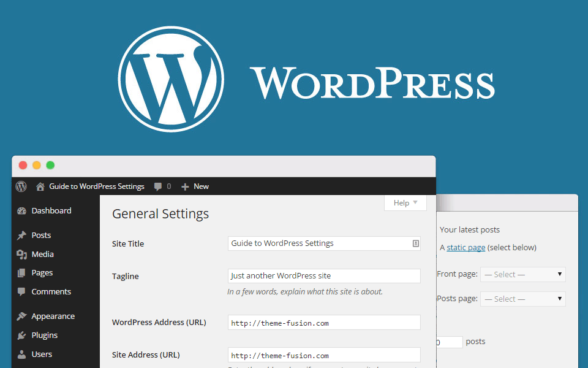Click the home icon next to the site title
The height and width of the screenshot is (368, 588).
[x=40, y=186]
